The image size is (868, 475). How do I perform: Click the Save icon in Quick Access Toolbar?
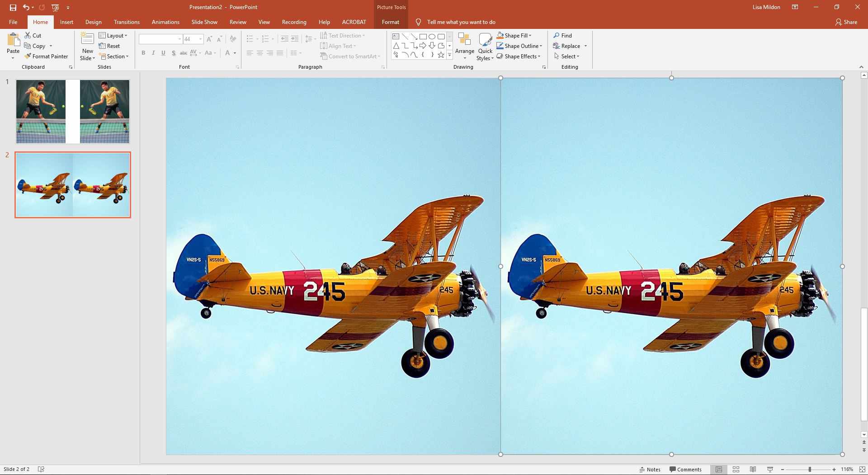coord(13,7)
